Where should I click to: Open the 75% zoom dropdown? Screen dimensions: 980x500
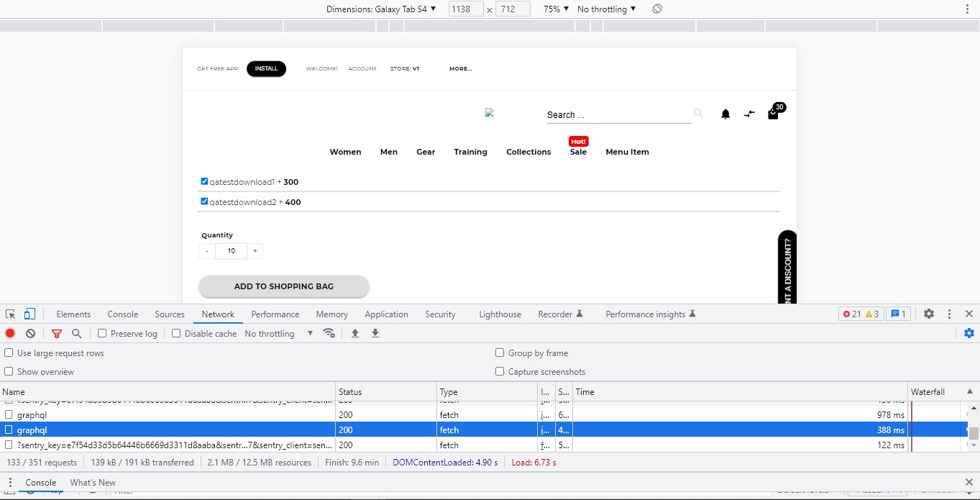click(556, 9)
